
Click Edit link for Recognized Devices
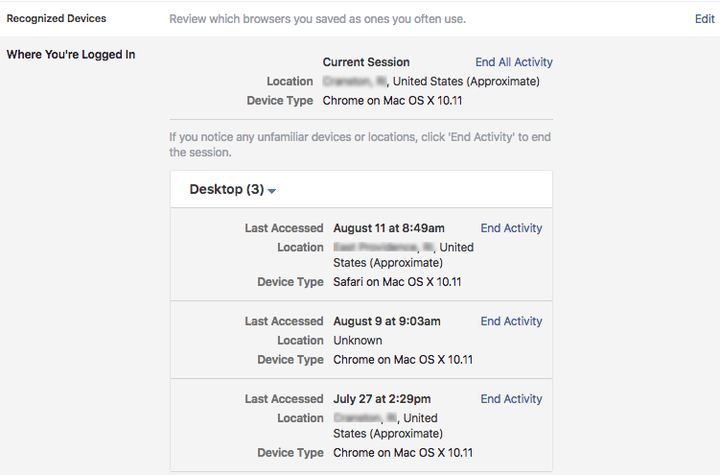click(x=704, y=19)
